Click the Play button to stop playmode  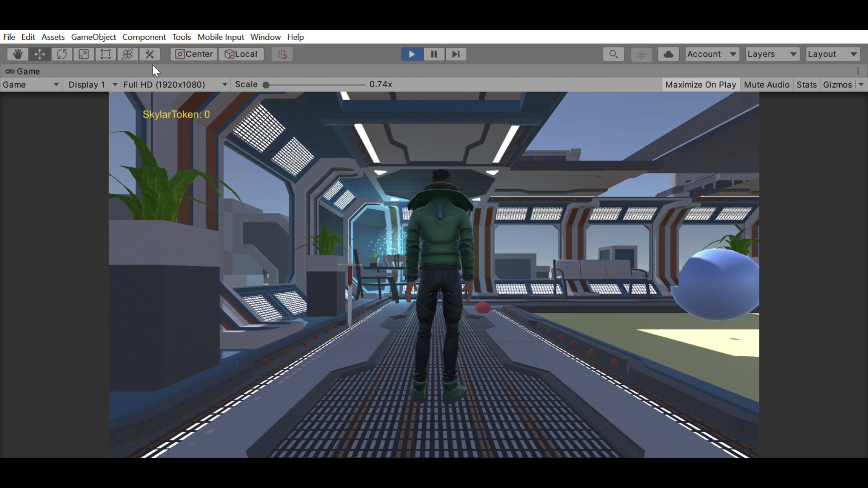(412, 54)
